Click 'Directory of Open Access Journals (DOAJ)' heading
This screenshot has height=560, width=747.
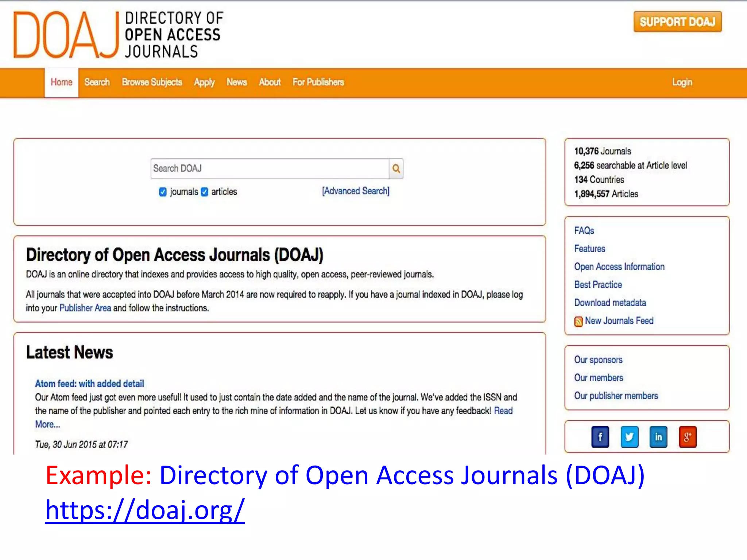175,255
